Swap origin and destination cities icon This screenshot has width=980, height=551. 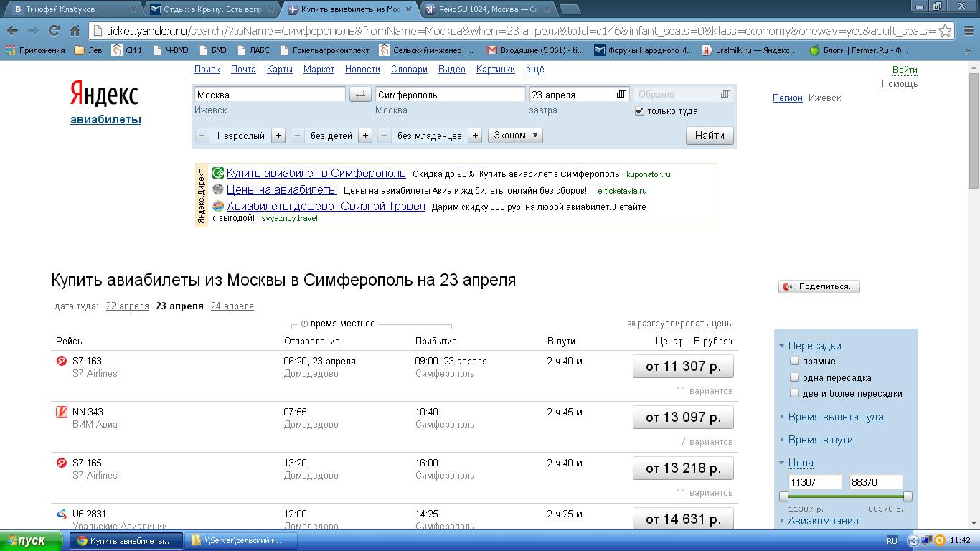tap(360, 94)
